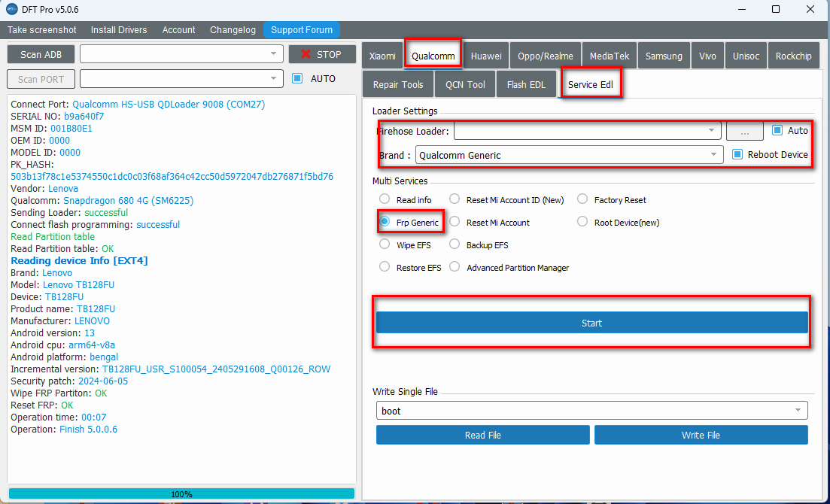The image size is (830, 504).
Task: Toggle the Reboot Device checkbox
Action: [737, 154]
